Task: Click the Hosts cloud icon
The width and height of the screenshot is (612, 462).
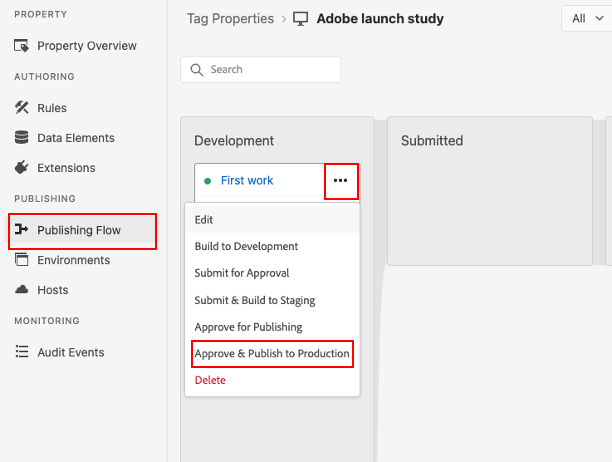Action: tap(21, 289)
